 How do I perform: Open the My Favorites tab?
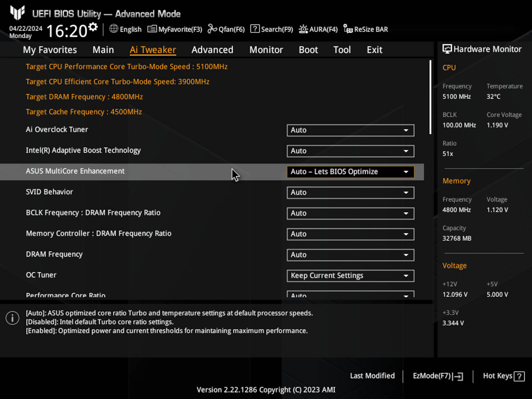coord(50,50)
